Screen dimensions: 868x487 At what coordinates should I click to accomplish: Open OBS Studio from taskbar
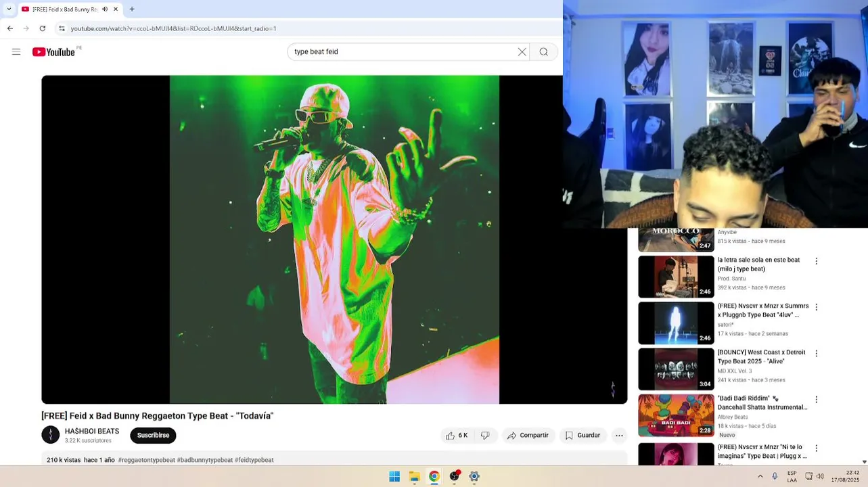(455, 476)
